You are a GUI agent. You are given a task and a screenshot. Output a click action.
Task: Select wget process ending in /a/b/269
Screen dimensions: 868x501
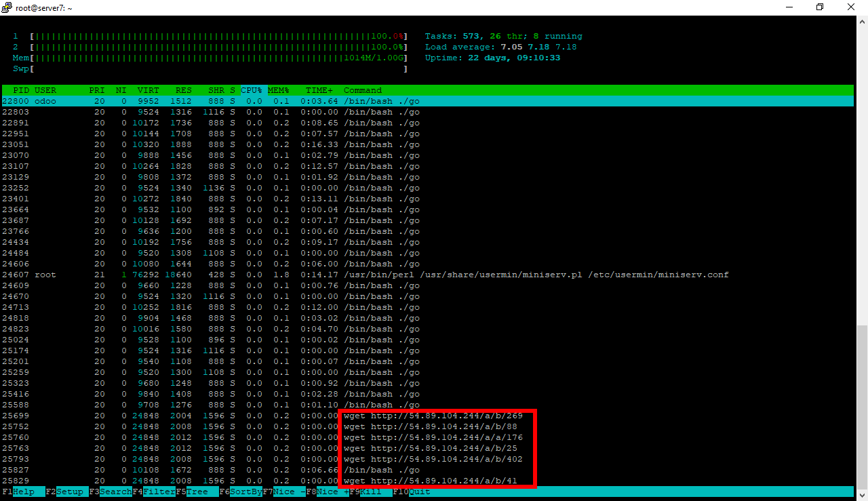[x=427, y=416]
